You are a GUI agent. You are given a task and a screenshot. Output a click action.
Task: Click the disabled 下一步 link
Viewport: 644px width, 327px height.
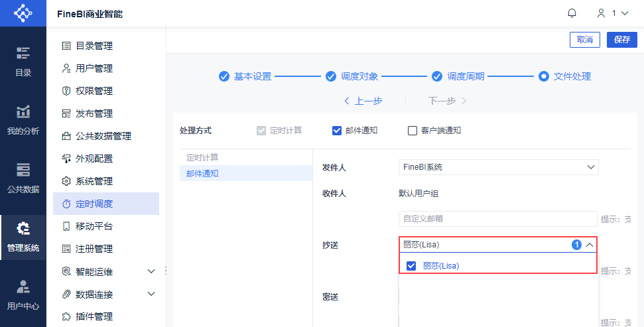(x=447, y=101)
